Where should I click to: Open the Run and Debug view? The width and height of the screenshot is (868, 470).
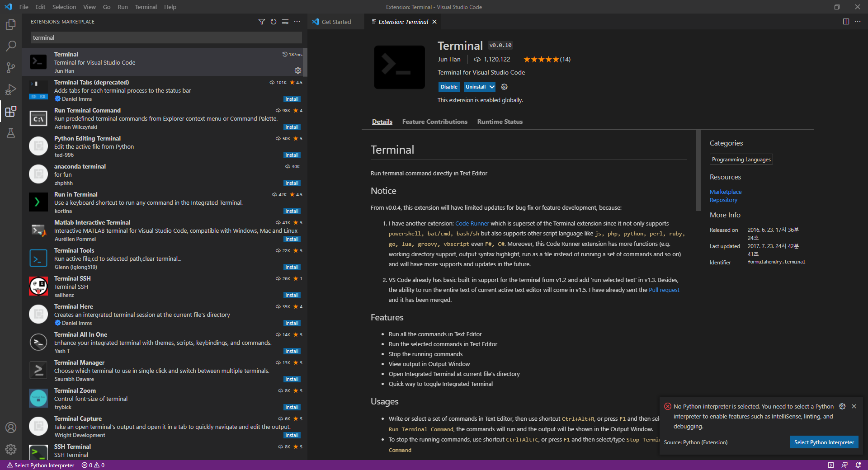pos(11,89)
